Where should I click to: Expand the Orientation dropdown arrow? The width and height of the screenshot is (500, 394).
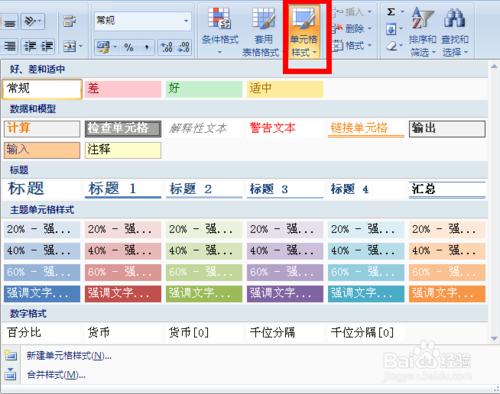(x=40, y=22)
